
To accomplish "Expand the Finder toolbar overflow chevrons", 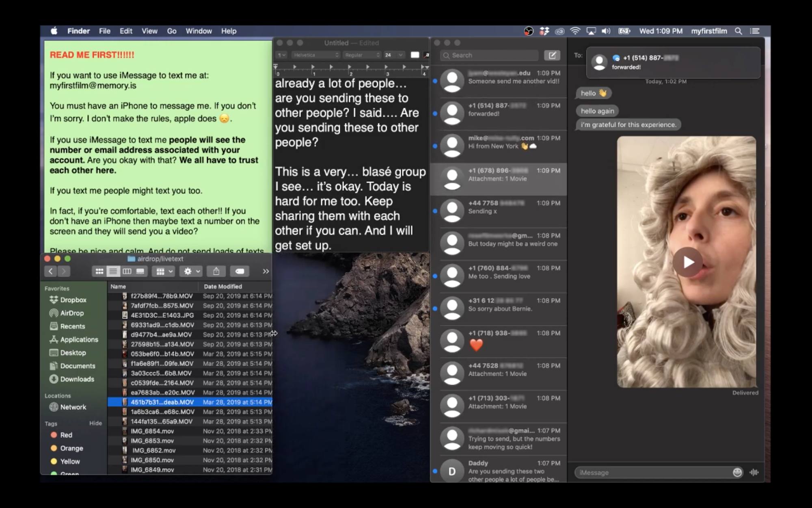I will (266, 271).
